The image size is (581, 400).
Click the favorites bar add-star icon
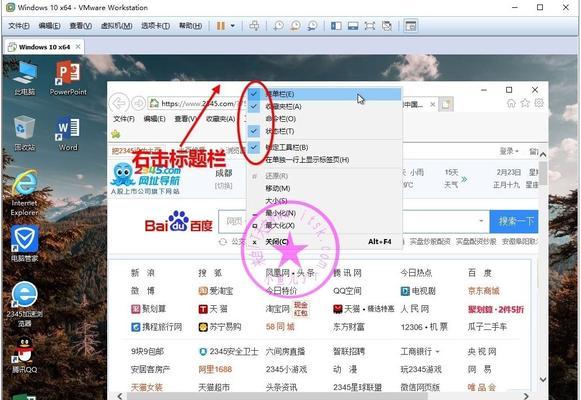pyautogui.click(x=116, y=134)
